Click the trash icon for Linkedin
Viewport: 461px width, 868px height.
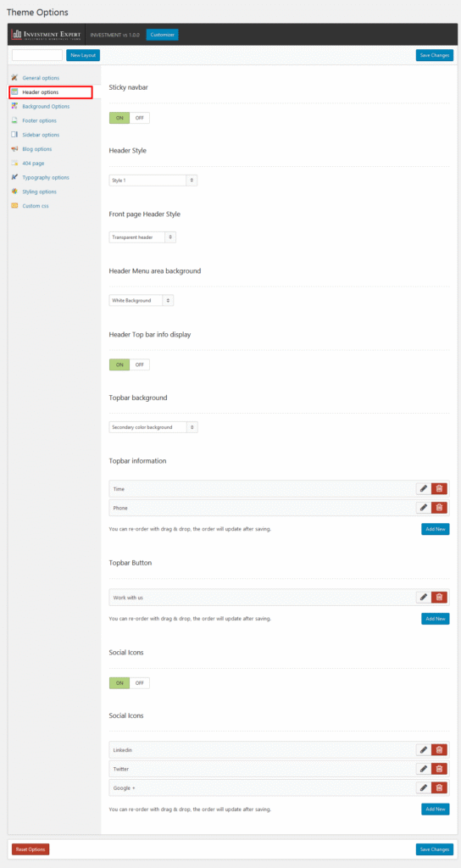click(439, 749)
